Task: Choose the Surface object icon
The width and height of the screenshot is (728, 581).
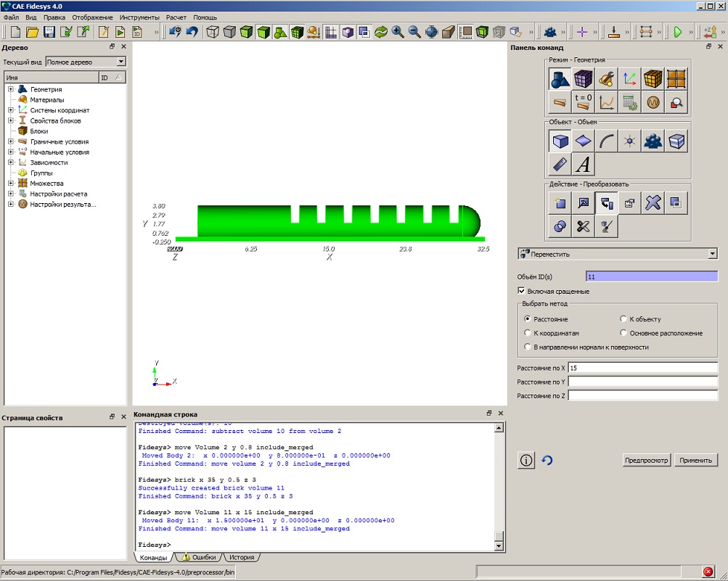Action: tap(583, 141)
